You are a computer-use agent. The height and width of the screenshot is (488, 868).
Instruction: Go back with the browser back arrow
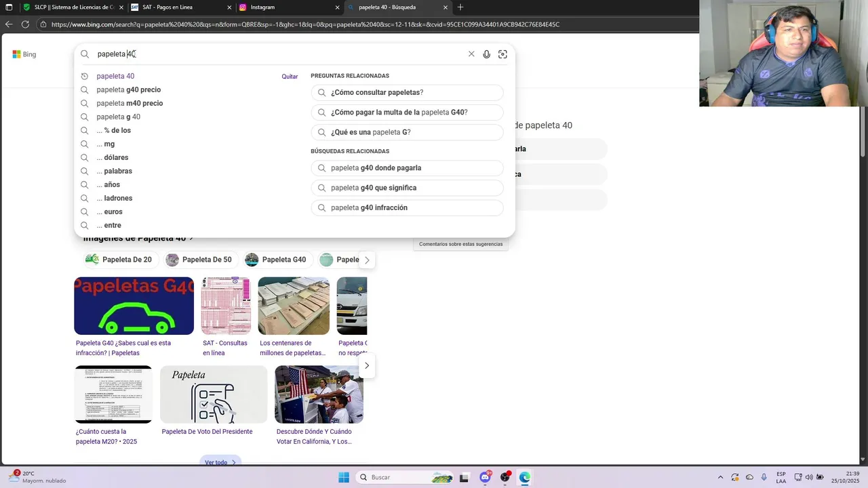click(x=9, y=24)
